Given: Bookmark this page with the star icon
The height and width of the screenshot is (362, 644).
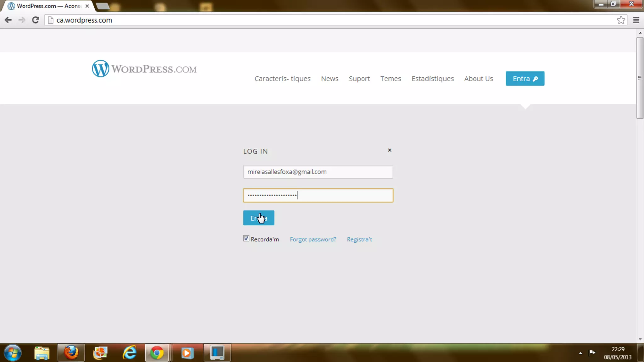Looking at the screenshot, I should (621, 20).
